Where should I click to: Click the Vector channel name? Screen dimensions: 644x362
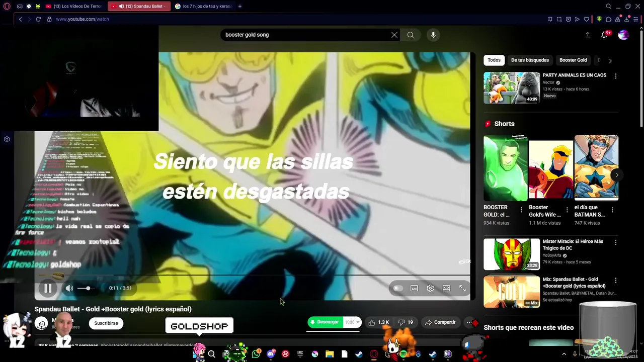[548, 82]
